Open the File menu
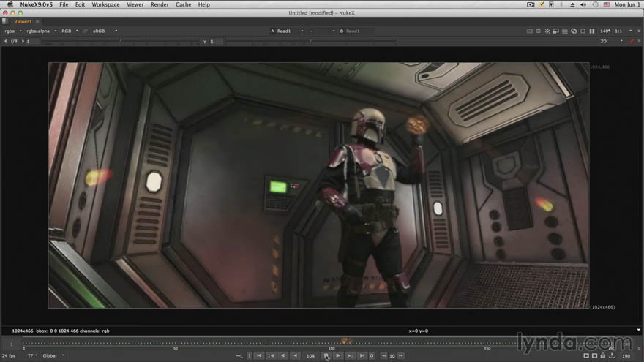The width and height of the screenshot is (644, 362). [64, 4]
